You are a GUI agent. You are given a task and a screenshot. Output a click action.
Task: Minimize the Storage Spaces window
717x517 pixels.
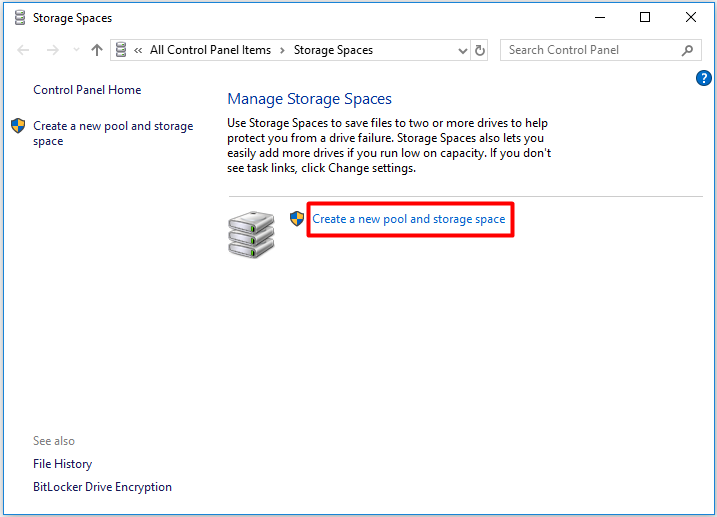tap(600, 17)
